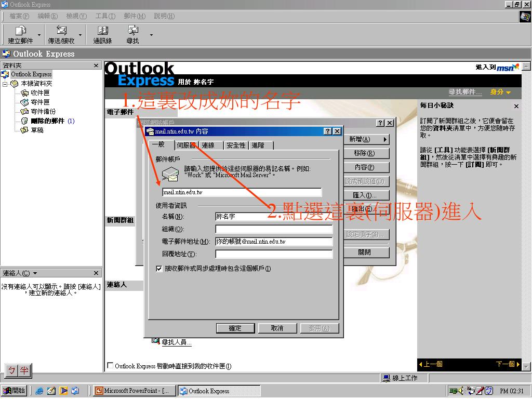
Task: Click the 開始 Start button
Action: click(14, 391)
